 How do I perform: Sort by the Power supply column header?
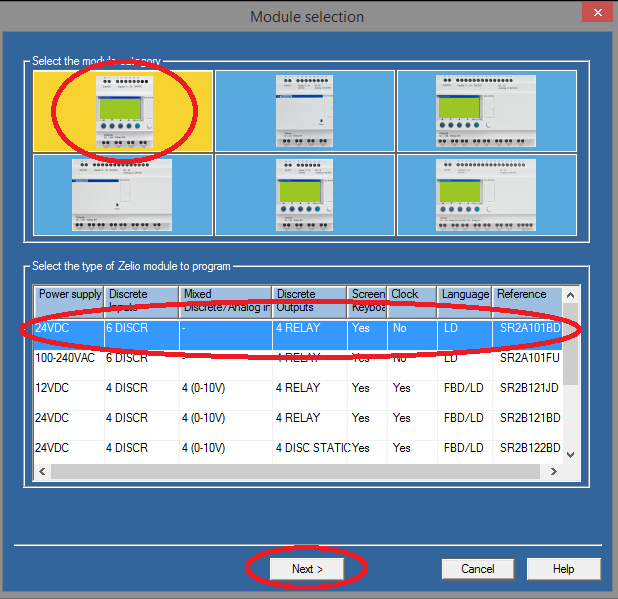69,302
